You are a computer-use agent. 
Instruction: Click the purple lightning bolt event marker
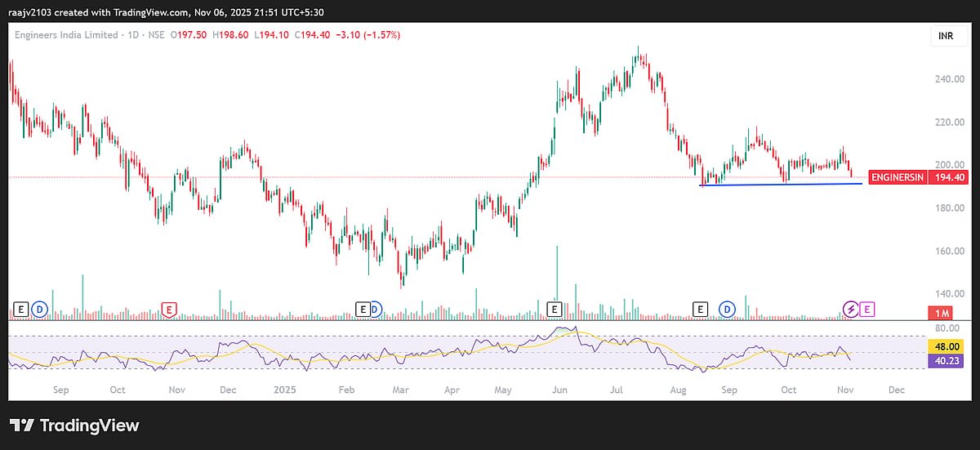(x=851, y=309)
